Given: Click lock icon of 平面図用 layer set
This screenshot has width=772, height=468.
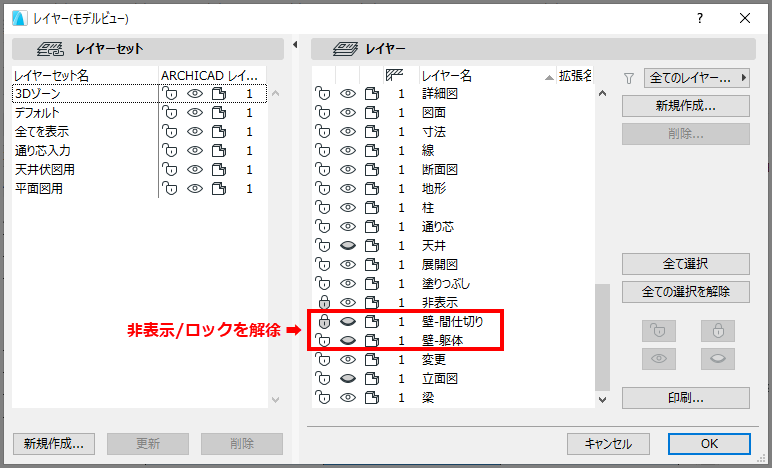Looking at the screenshot, I should [170, 188].
